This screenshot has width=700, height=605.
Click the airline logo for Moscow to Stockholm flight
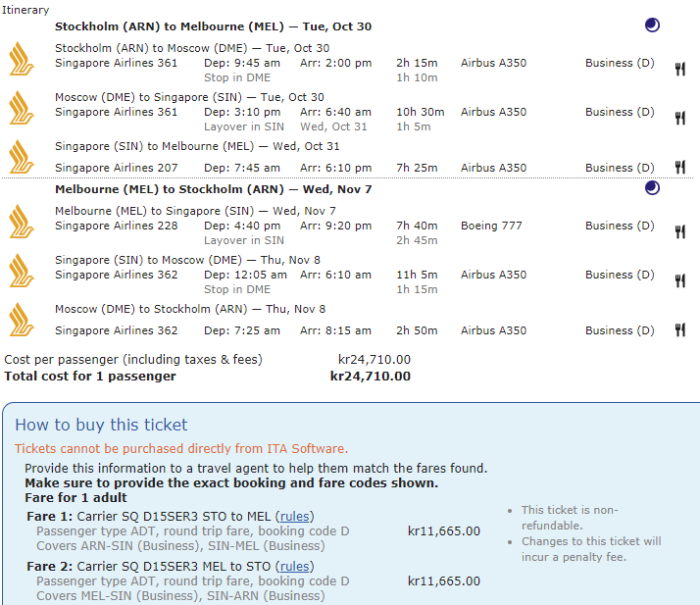(x=21, y=319)
